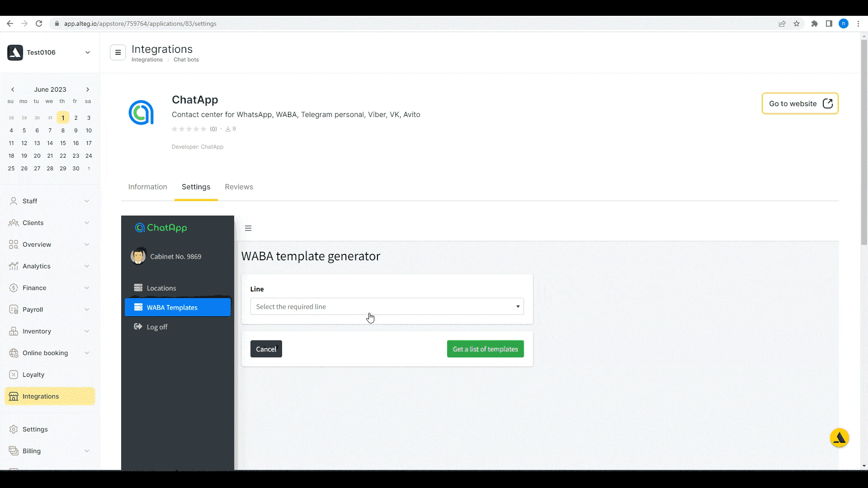The height and width of the screenshot is (488, 868).
Task: Select June 15 in the calendar
Action: (x=63, y=143)
